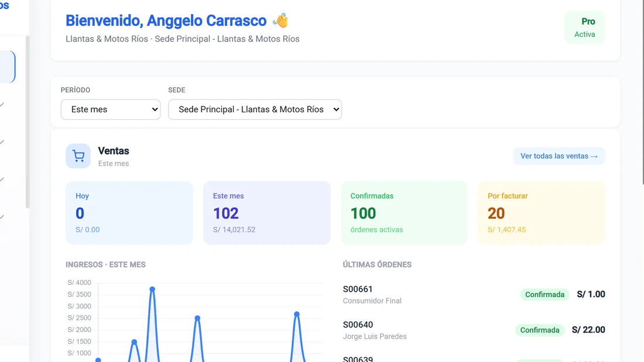Screen dimensions: 644x362
Task: Open the Período dropdown showing Este mes
Action: 111,109
